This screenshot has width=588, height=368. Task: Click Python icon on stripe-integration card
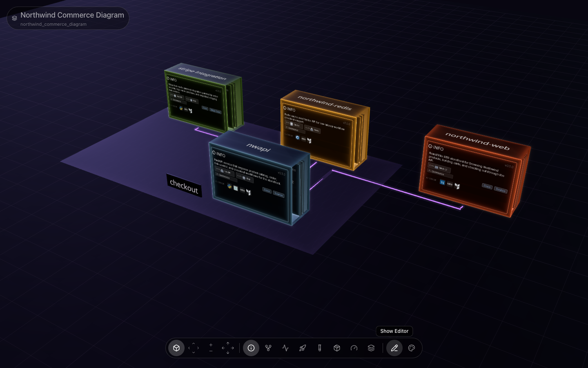(x=181, y=108)
